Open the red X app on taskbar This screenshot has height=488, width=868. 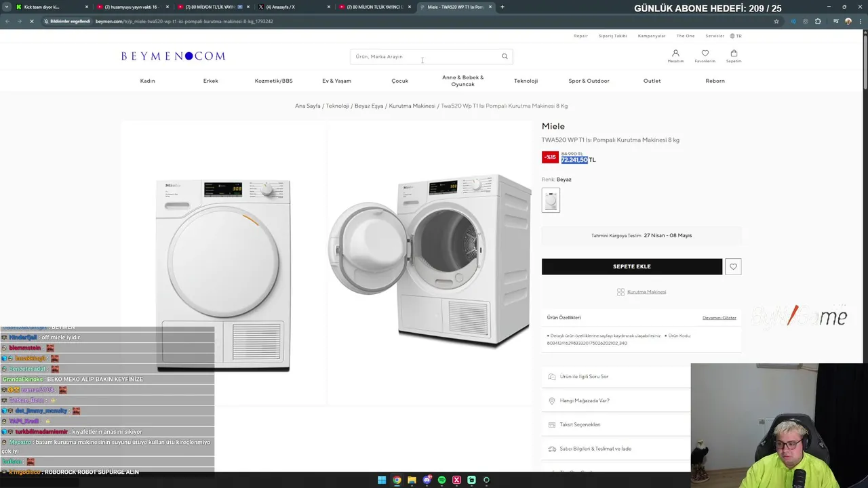456,480
